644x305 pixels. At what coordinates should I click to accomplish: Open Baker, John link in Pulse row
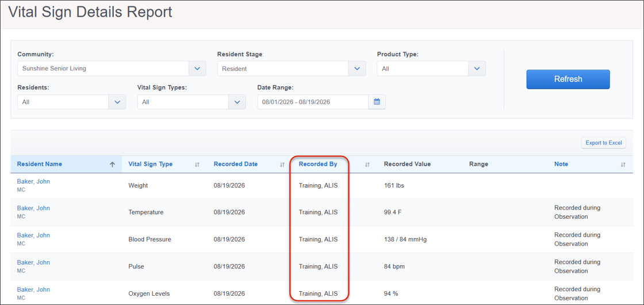(x=33, y=262)
